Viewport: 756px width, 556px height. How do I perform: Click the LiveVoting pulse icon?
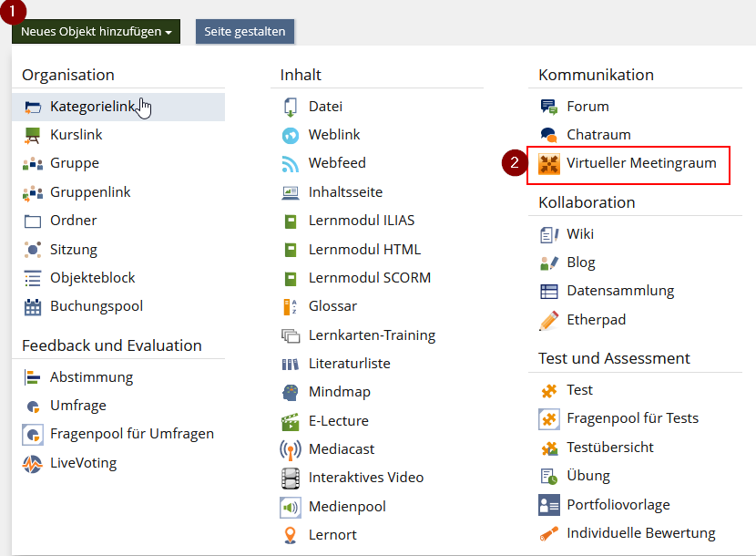tap(33, 463)
